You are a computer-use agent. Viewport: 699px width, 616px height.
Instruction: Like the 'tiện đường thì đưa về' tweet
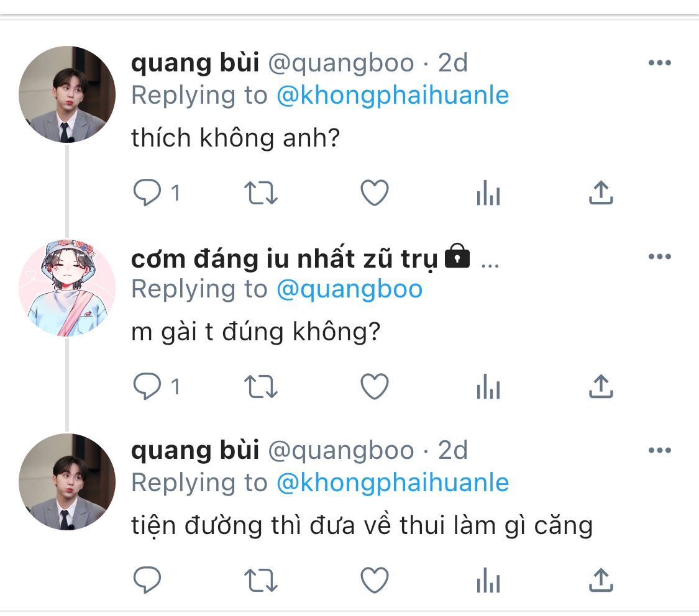click(375, 580)
